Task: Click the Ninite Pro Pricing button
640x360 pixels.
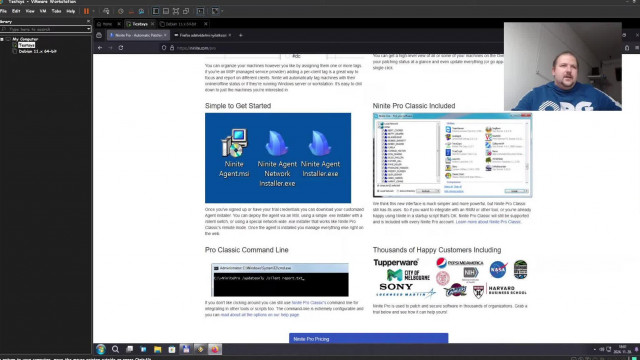Action: (x=369, y=338)
